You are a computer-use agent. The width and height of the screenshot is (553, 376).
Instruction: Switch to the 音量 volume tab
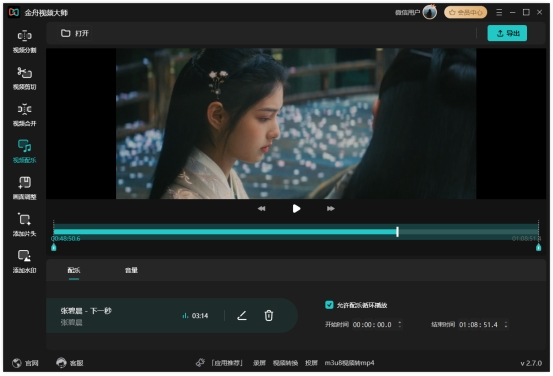(x=131, y=270)
